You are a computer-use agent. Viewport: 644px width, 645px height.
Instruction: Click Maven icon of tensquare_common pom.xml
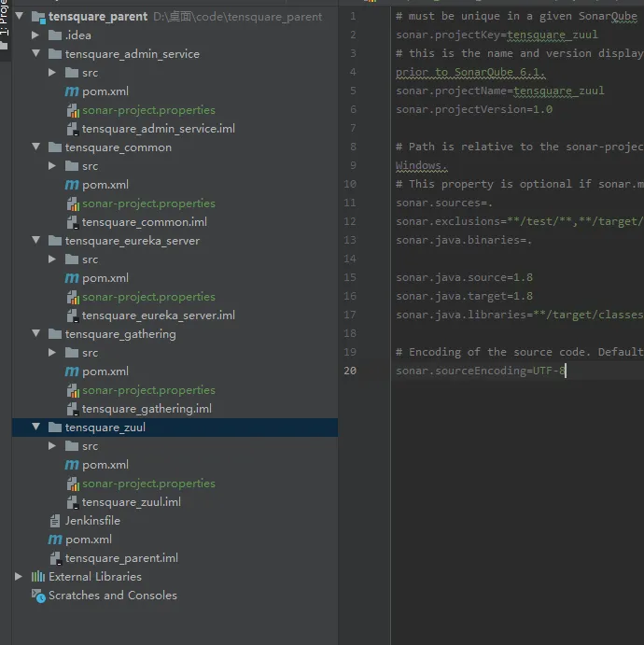72,185
